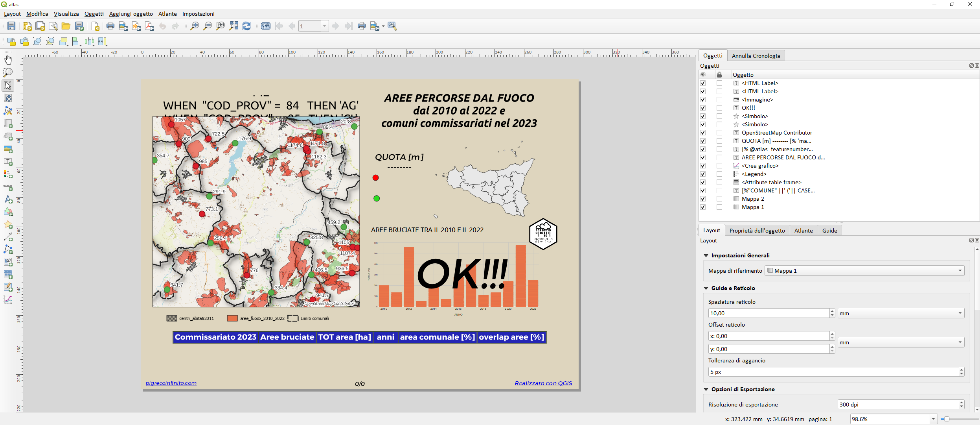Viewport: 980px width, 425px height.
Task: Collapse the Guide e Reticolo section
Action: 706,288
